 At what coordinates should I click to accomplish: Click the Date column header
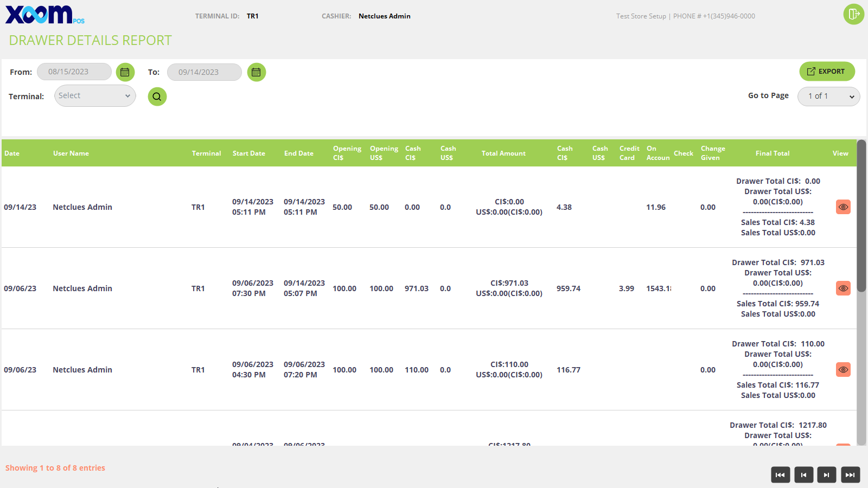click(12, 153)
